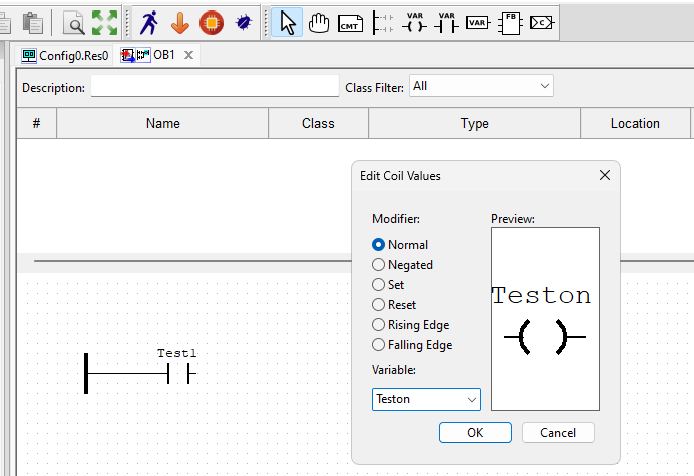Select the arrow pointer tool
The image size is (694, 476).
pyautogui.click(x=288, y=22)
